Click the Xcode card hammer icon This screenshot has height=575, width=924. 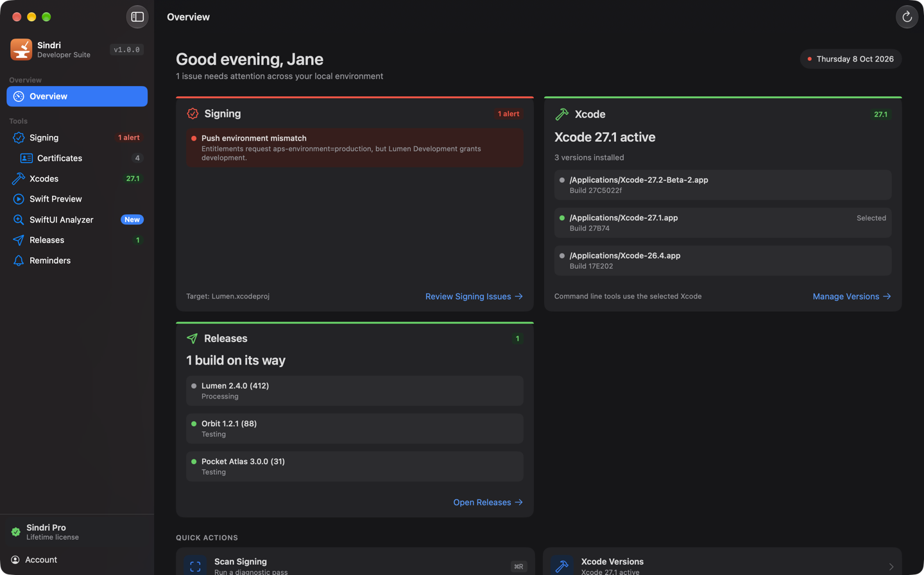(561, 114)
